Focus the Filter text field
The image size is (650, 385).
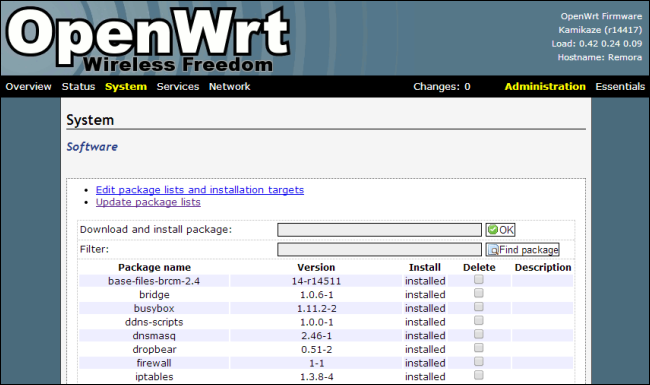point(379,249)
